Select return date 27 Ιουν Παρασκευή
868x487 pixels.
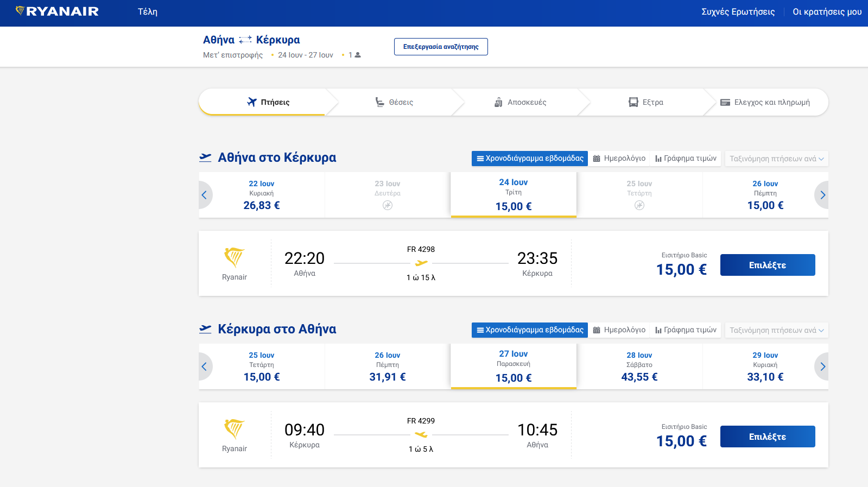(514, 366)
